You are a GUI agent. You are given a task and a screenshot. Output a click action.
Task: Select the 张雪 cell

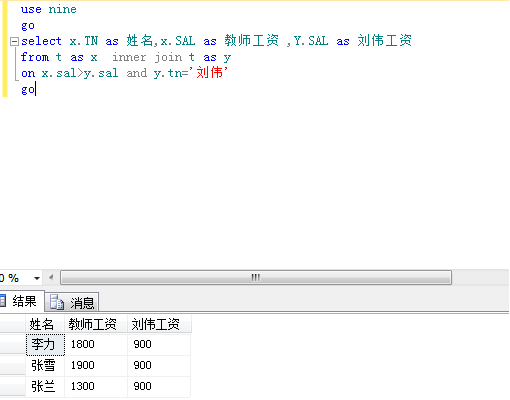pos(45,366)
